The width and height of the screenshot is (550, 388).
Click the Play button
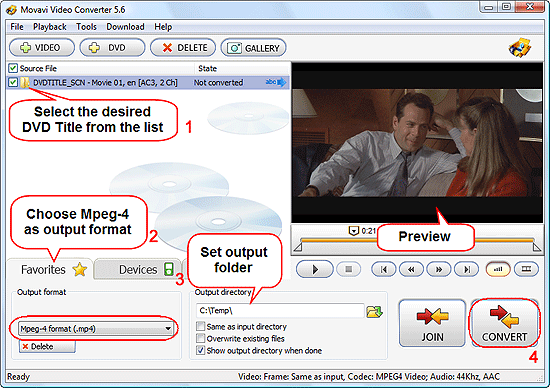pyautogui.click(x=315, y=269)
